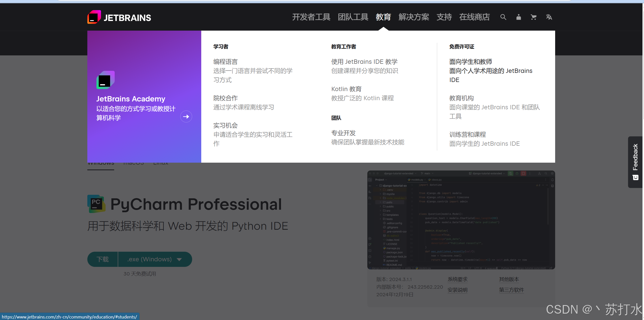Open 教育 menu

point(383,17)
